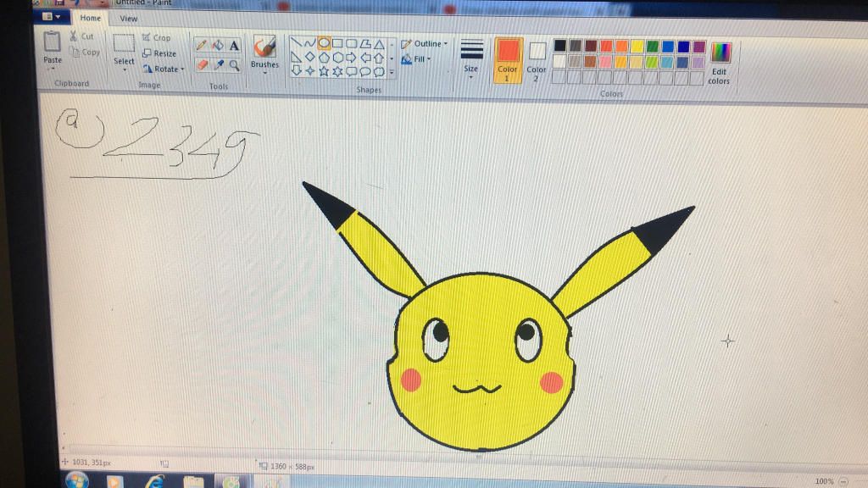Select the Pencil tool
The height and width of the screenshot is (488, 868).
point(202,46)
